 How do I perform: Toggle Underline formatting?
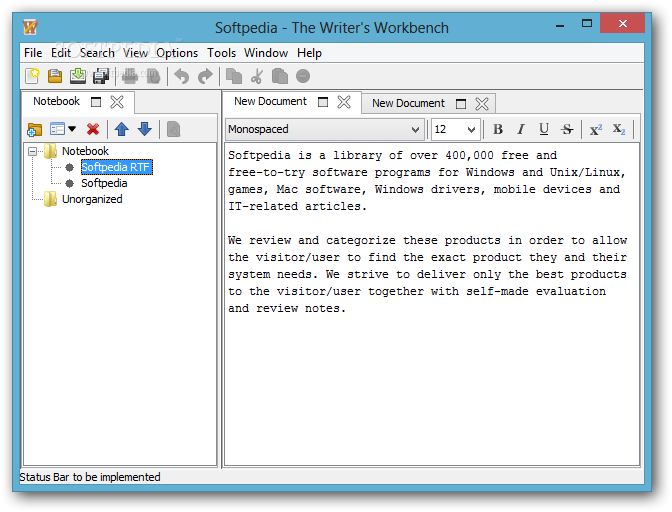click(x=544, y=129)
